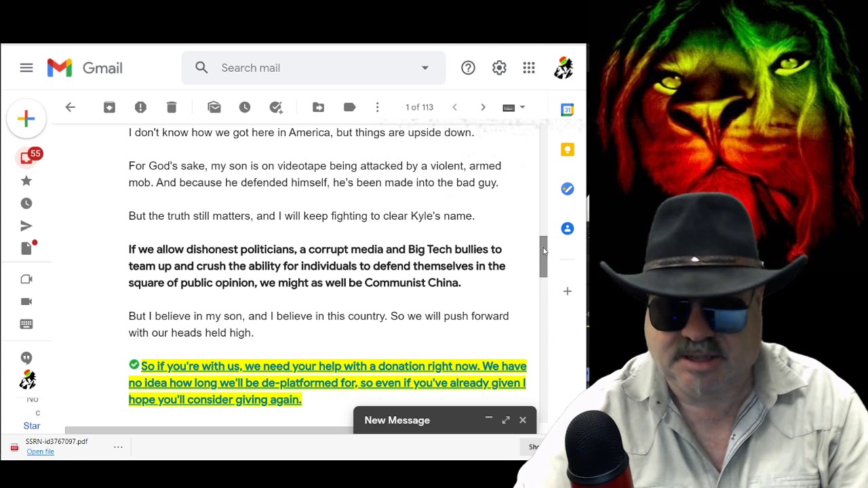Open the Sent folder

pyautogui.click(x=26, y=226)
